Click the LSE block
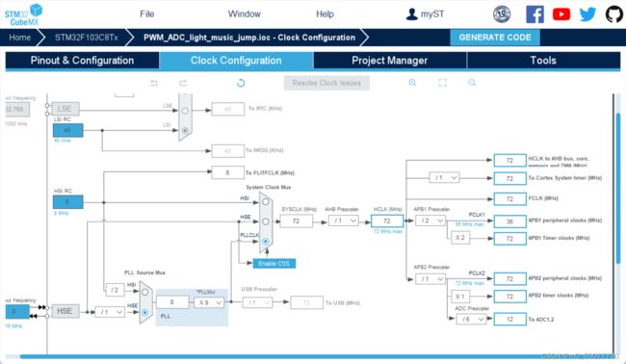The height and width of the screenshot is (364, 626). [65, 109]
